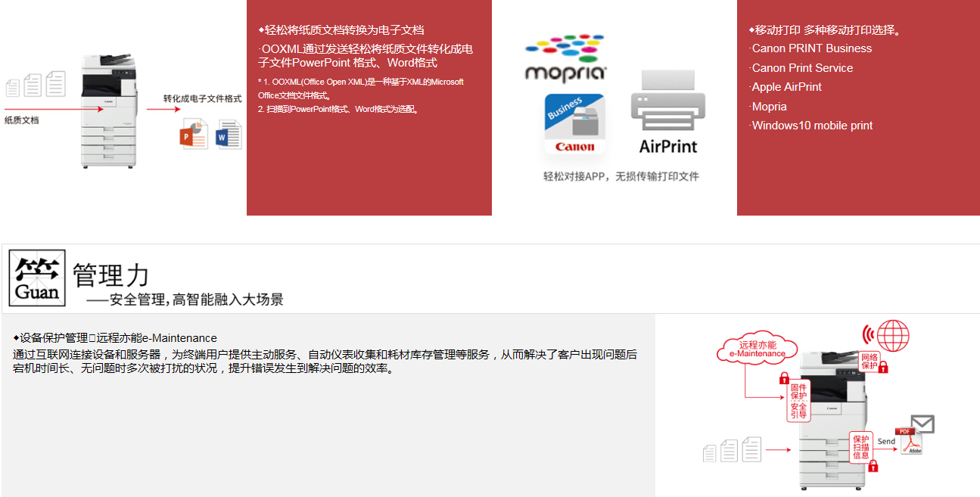Click the red globe network icon
Viewport: 980px width, 497px height.
point(893,335)
